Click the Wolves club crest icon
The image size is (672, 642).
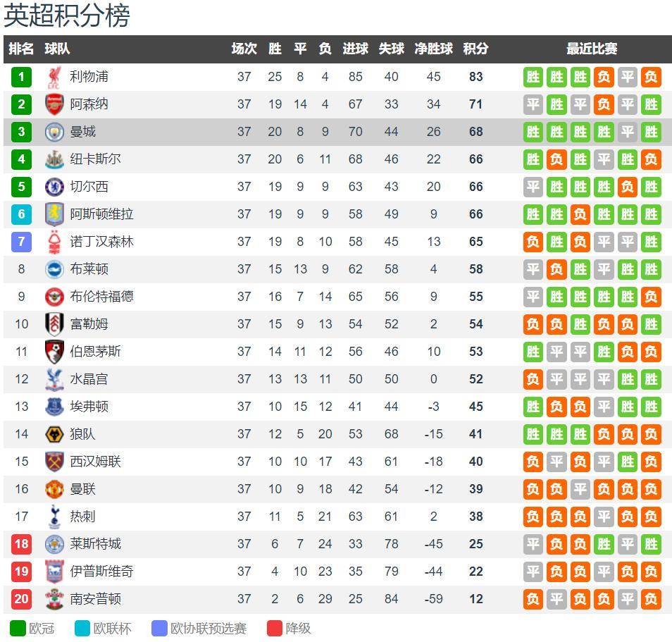[x=54, y=434]
